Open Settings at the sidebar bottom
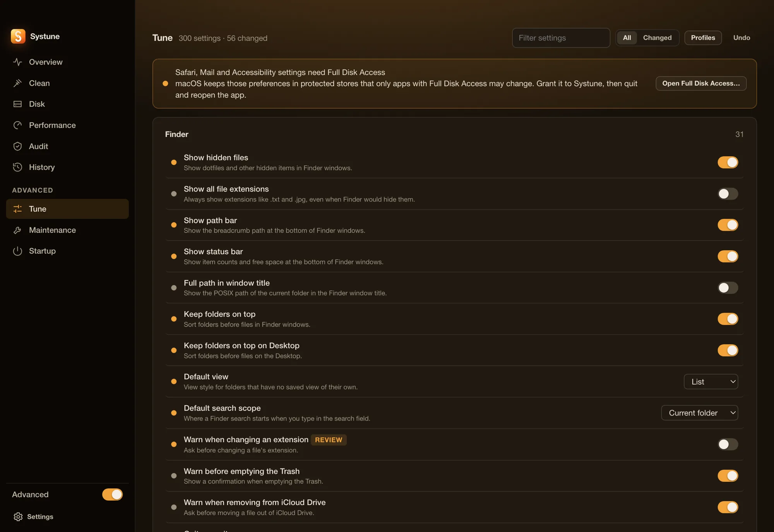The width and height of the screenshot is (774, 532). (x=33, y=517)
